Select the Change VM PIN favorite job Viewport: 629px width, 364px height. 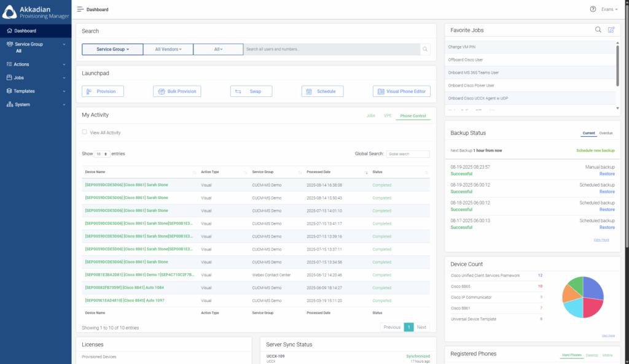[x=530, y=47]
